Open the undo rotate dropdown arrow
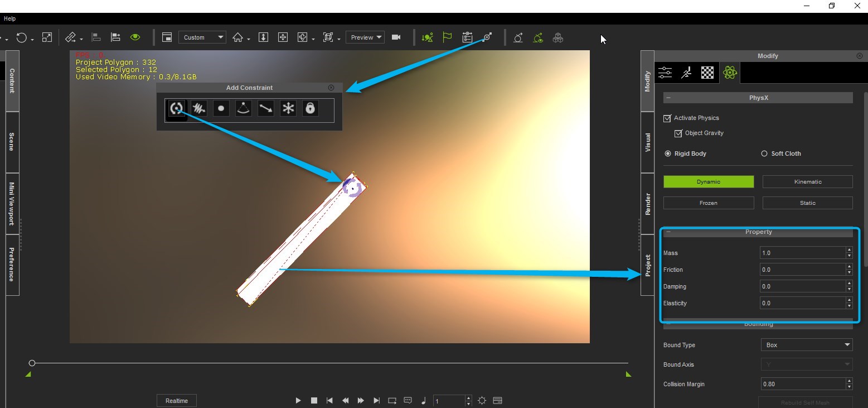The image size is (868, 408). [x=32, y=39]
